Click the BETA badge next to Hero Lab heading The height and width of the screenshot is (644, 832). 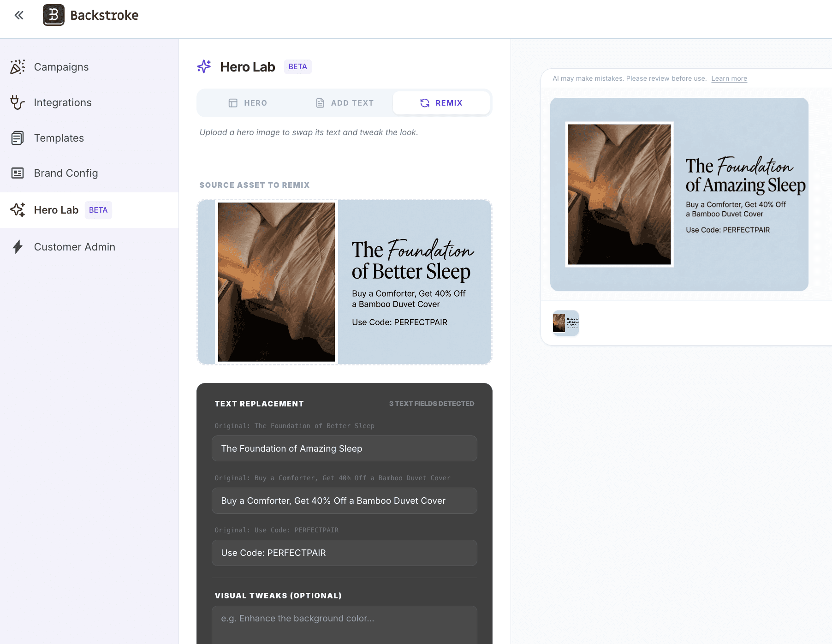pyautogui.click(x=297, y=66)
